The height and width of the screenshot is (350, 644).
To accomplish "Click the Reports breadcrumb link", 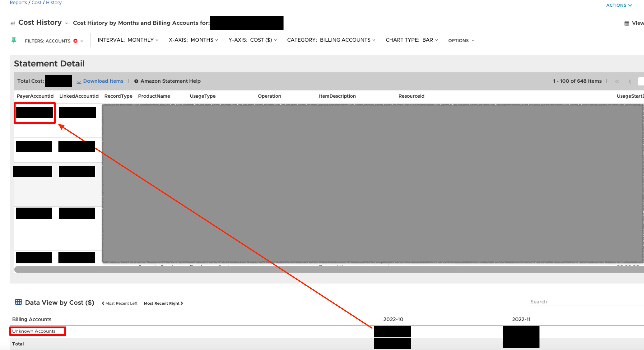I will 18,2.
